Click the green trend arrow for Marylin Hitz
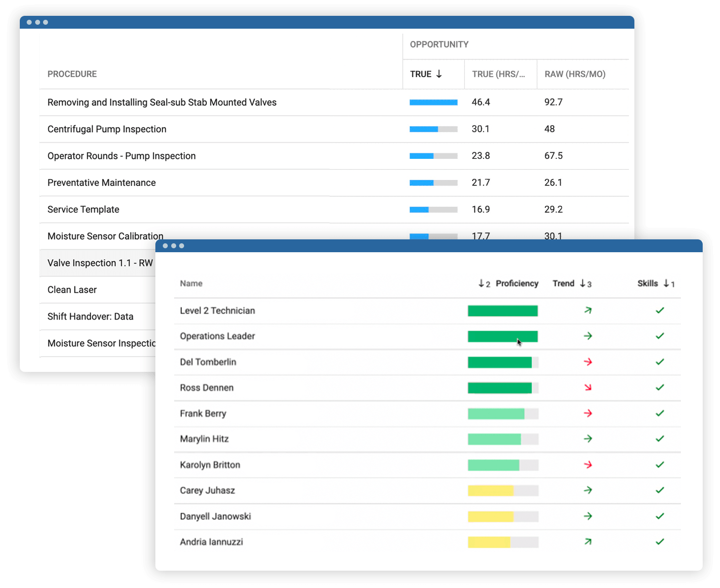This screenshot has height=588, width=720. (588, 439)
